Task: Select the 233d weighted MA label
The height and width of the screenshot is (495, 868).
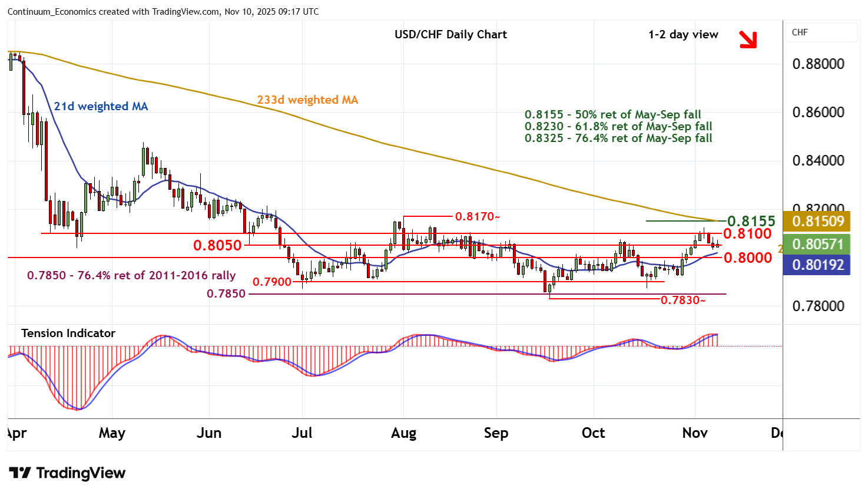Action: 307,100
